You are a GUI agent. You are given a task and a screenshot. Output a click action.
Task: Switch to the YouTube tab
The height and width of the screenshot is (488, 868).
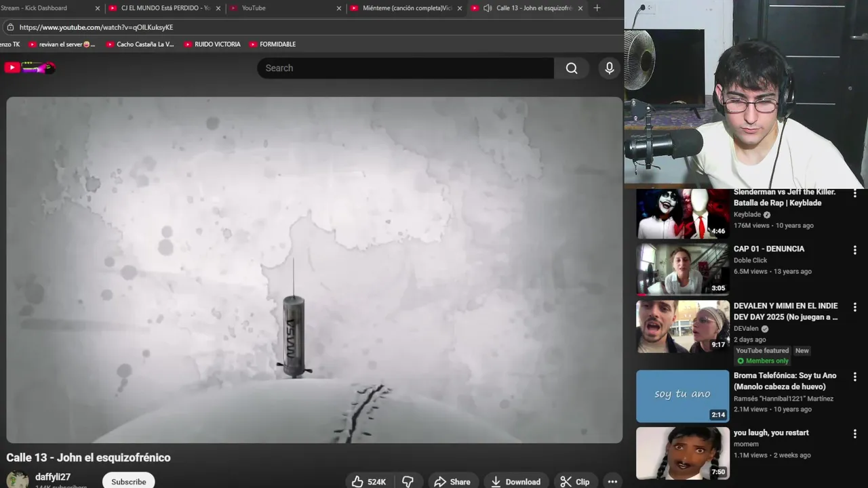285,8
